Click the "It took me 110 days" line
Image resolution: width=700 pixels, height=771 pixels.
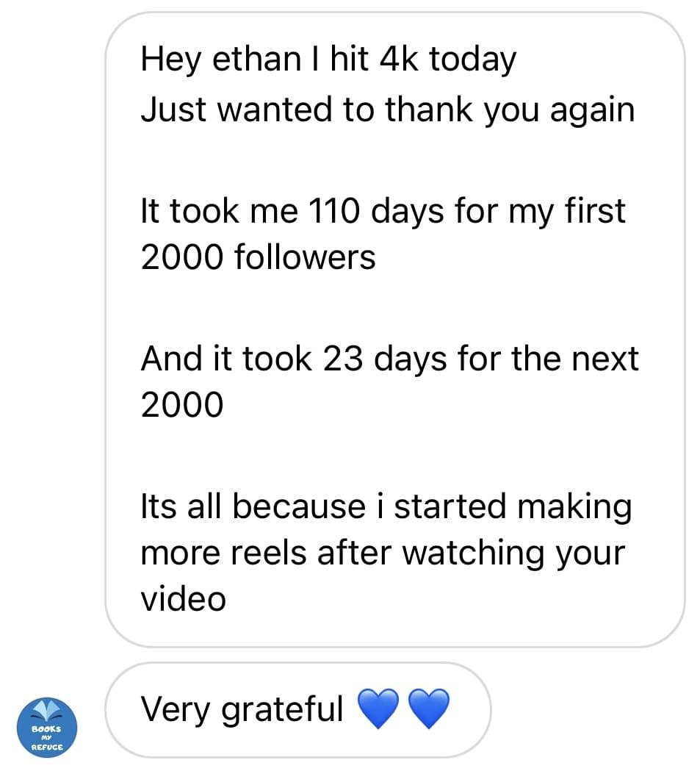[x=383, y=211]
